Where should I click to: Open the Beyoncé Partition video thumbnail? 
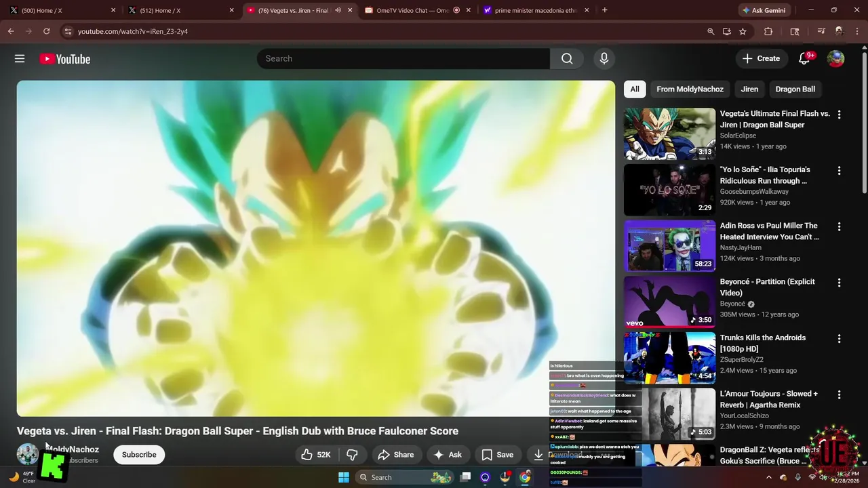pos(669,302)
